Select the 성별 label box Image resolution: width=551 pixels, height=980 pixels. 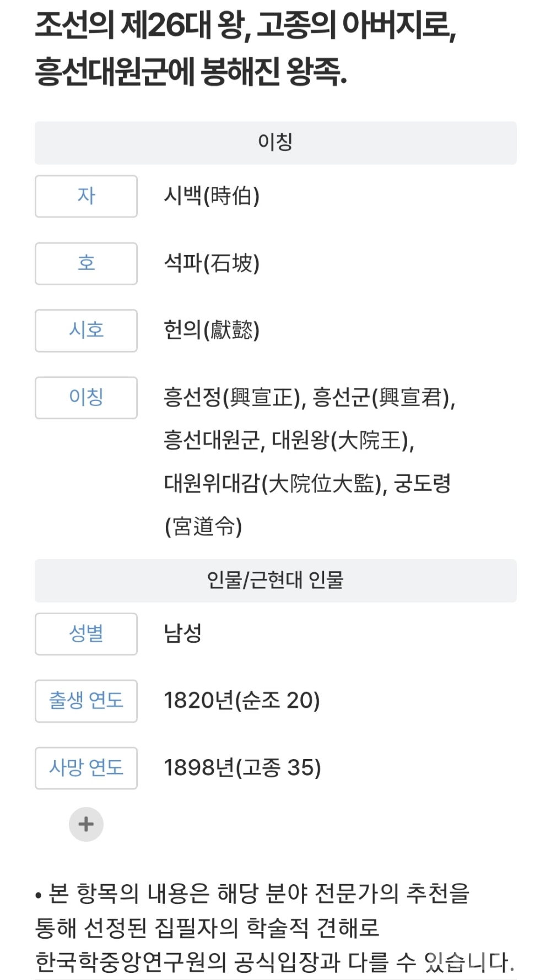[86, 634]
